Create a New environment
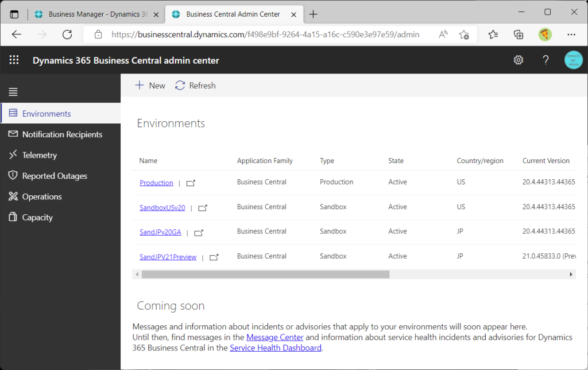This screenshot has height=370, width=588. 150,86
